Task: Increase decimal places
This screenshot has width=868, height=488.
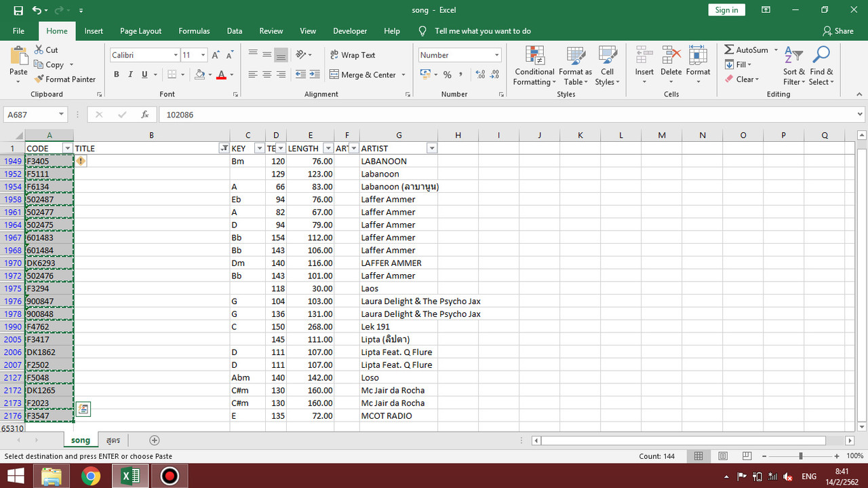Action: coord(481,75)
